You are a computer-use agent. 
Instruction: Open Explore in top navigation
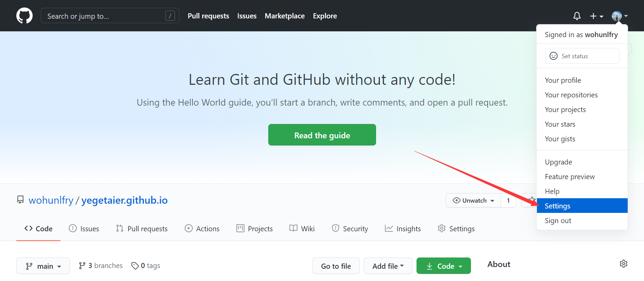point(325,16)
